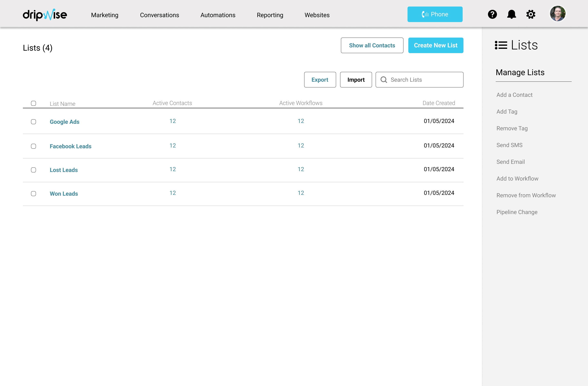
Task: Go to the Reporting menu
Action: (x=270, y=15)
